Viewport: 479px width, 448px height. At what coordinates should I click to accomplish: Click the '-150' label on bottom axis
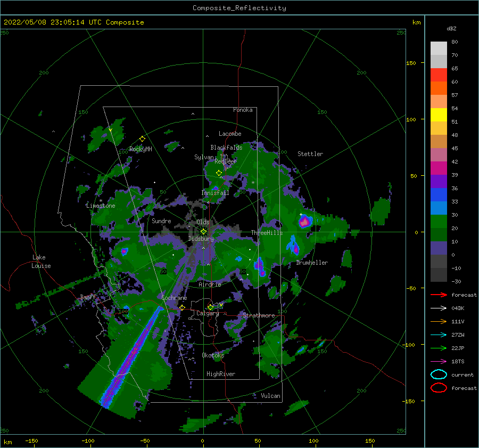[x=31, y=441]
